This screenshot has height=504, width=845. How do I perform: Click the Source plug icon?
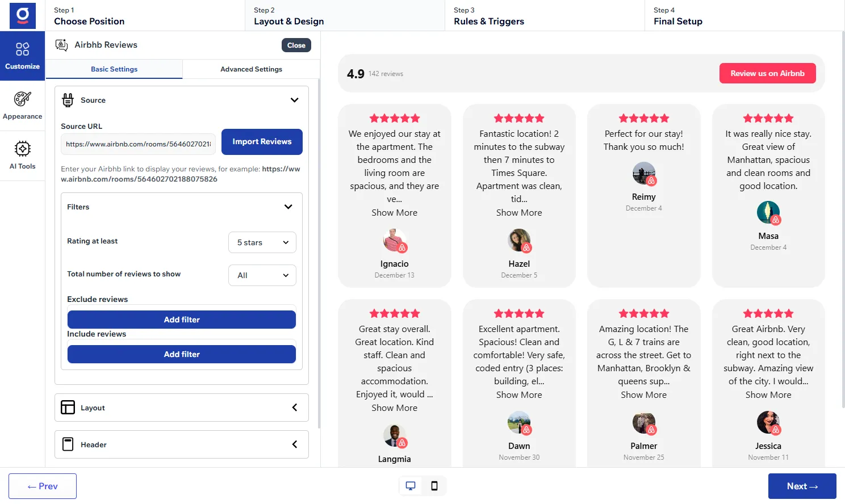coord(68,100)
